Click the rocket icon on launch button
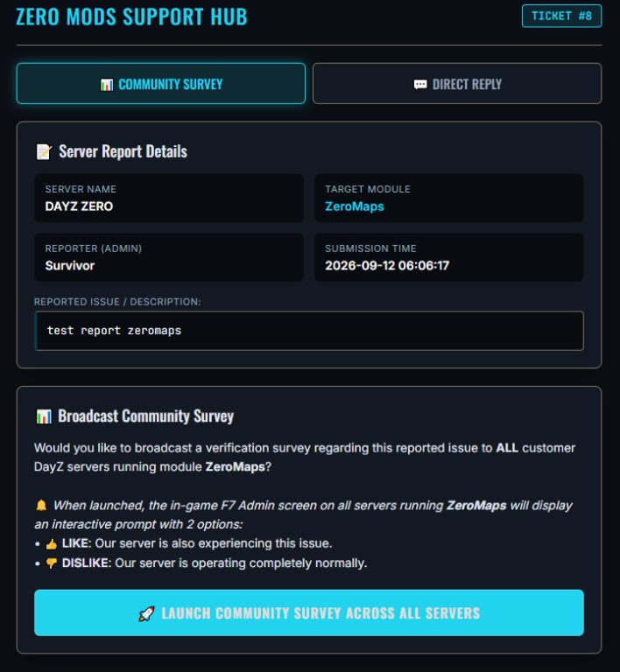The image size is (620, 672). coord(146,613)
